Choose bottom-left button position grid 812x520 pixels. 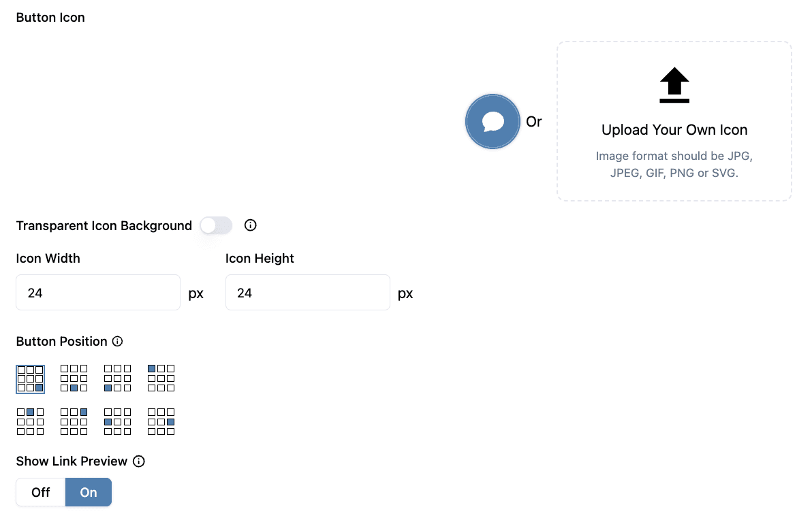(118, 378)
